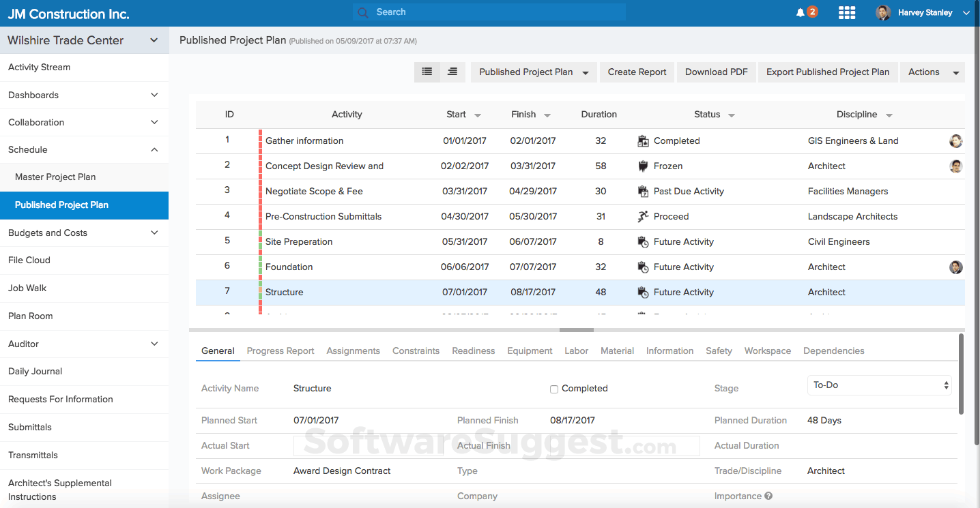This screenshot has width=980, height=508.
Task: Click the Completed status icon in row 1
Action: (x=643, y=141)
